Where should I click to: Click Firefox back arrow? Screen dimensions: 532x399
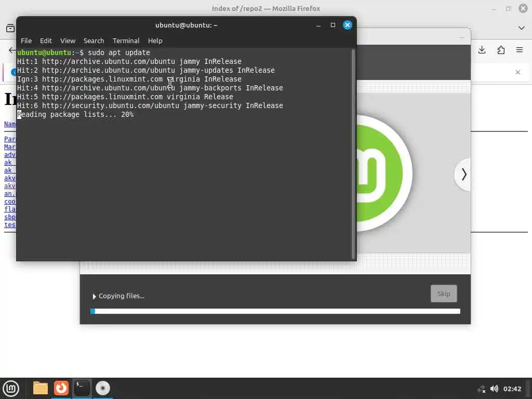pos(12,50)
